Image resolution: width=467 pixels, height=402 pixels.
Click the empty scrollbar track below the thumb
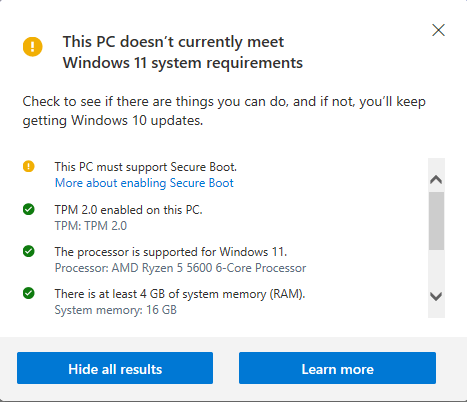(x=436, y=268)
